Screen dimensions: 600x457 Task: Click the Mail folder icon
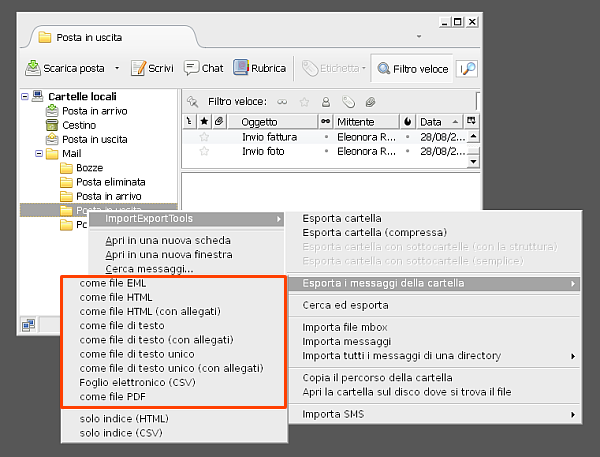(52, 153)
